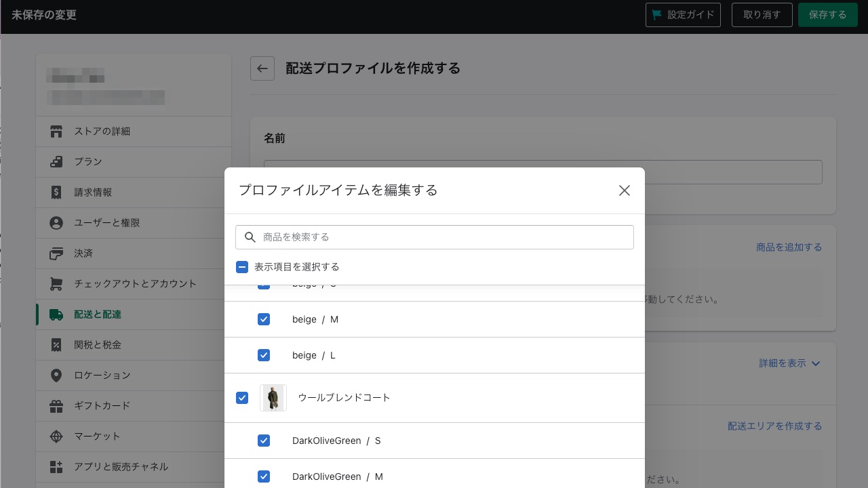Screen dimensions: 868x488
Task: Go back with the left arrow button
Action: click(262, 68)
